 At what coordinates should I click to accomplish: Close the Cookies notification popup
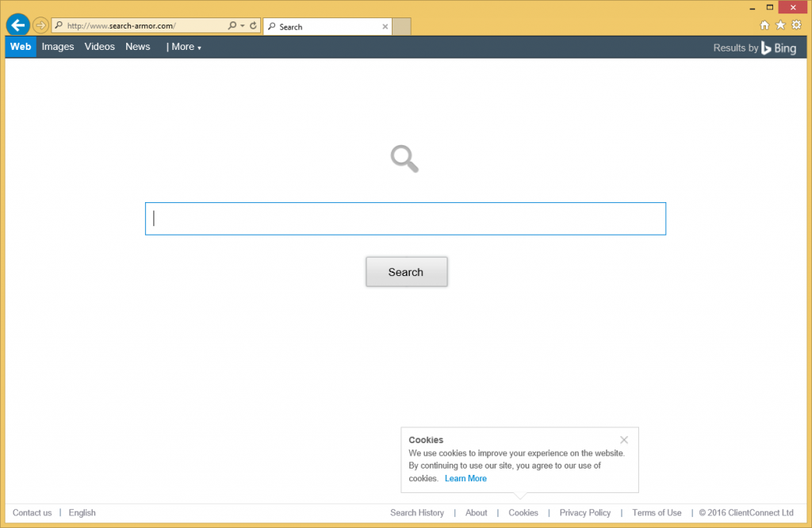624,440
